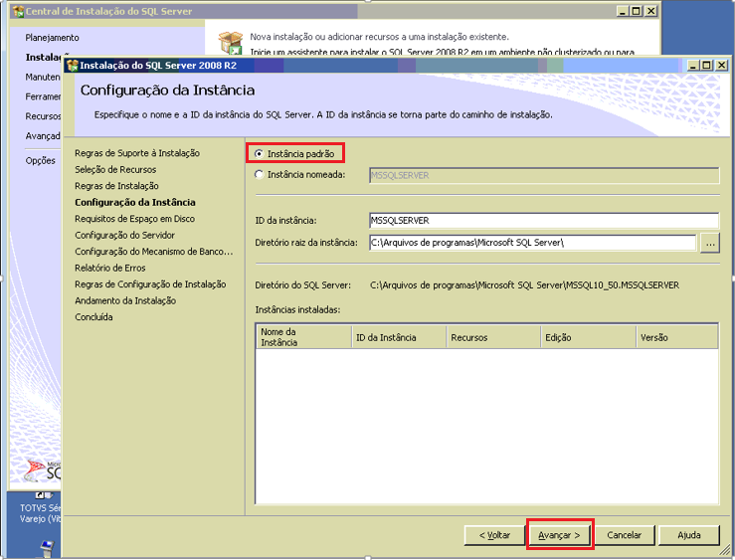Click the ID da instância text field
The height and width of the screenshot is (560, 735).
tap(544, 220)
